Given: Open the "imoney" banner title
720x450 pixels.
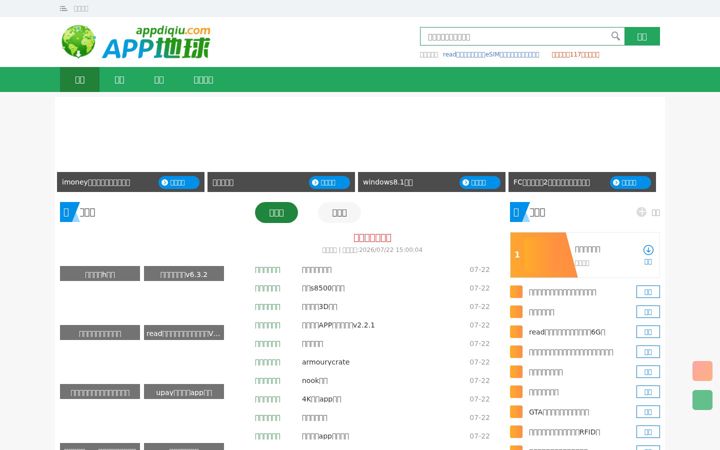Looking at the screenshot, I should point(96,182).
